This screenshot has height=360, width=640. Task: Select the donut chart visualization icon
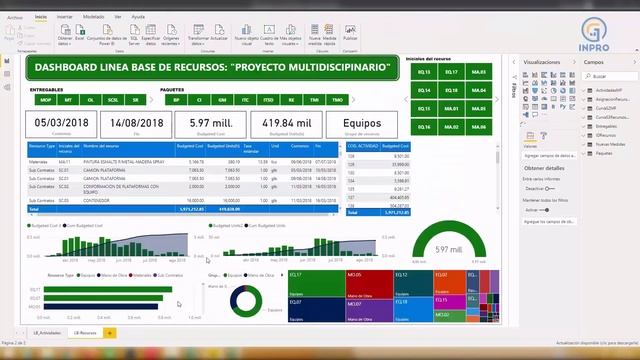(563, 91)
